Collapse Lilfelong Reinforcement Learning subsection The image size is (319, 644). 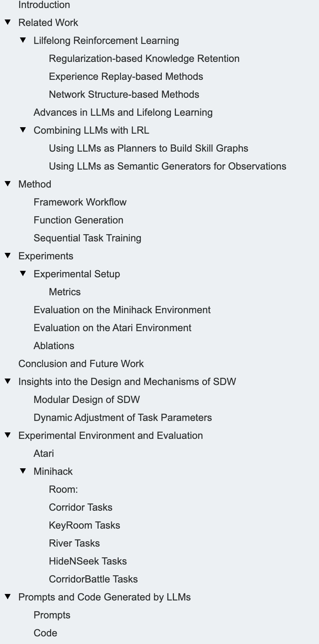[23, 40]
